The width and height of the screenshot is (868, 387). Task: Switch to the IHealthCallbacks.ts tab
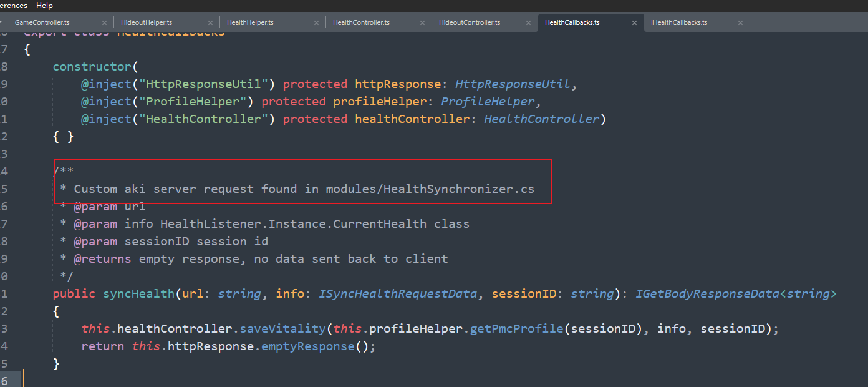pos(679,22)
